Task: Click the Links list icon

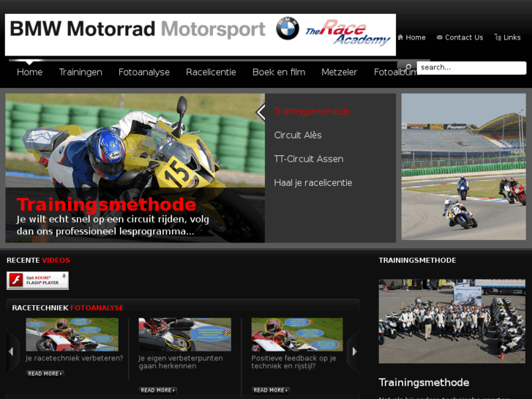Action: 498,37
